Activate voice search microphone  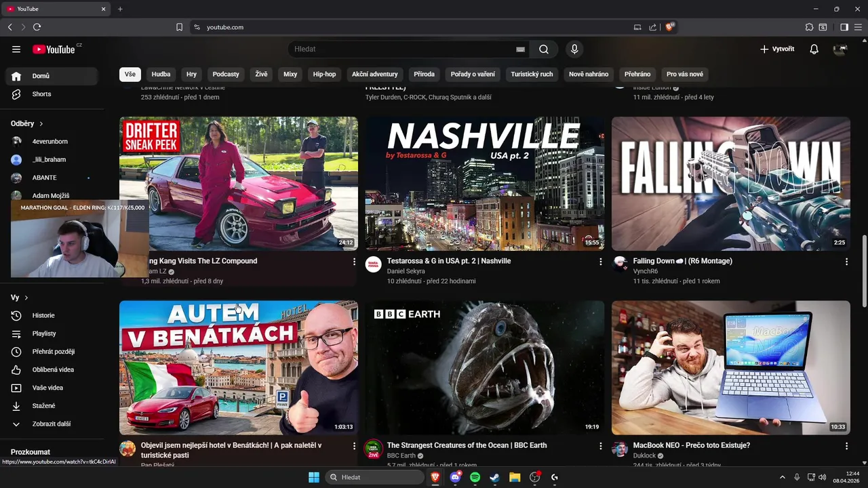574,49
